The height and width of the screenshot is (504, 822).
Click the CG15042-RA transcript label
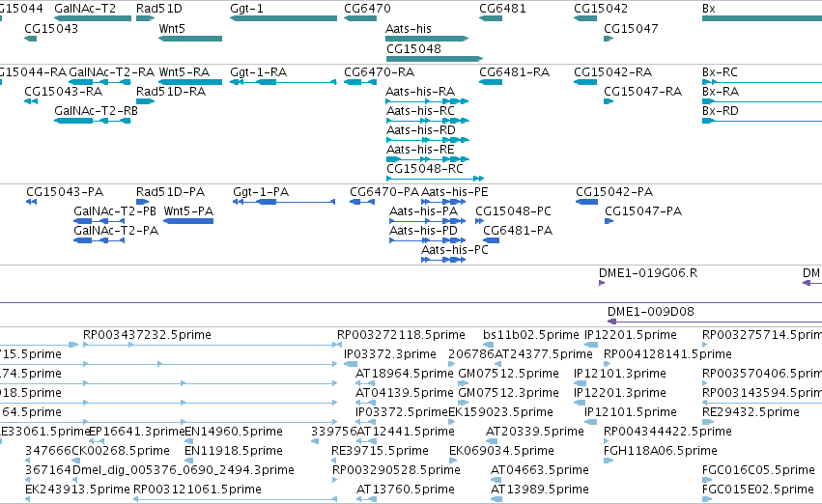[x=612, y=71]
